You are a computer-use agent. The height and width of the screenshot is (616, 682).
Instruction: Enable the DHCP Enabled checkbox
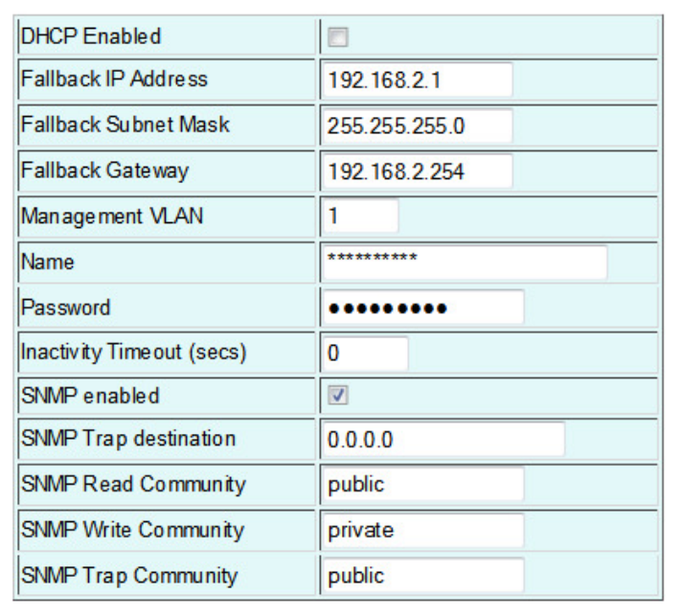[337, 37]
